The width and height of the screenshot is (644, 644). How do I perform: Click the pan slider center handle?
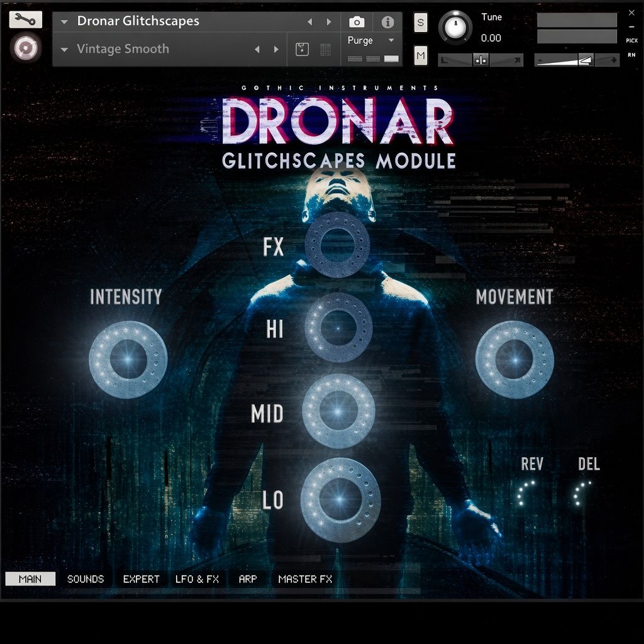[480, 60]
